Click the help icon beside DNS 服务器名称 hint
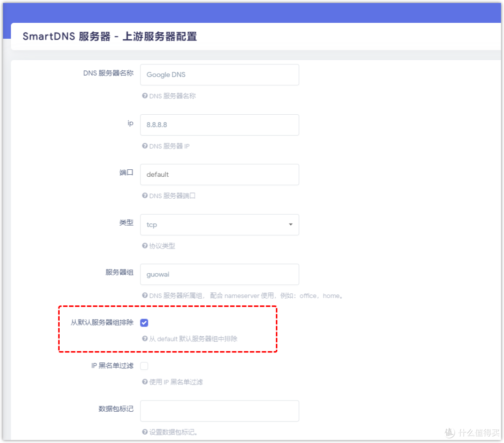Screen dimensions: 504x443 coord(144,96)
